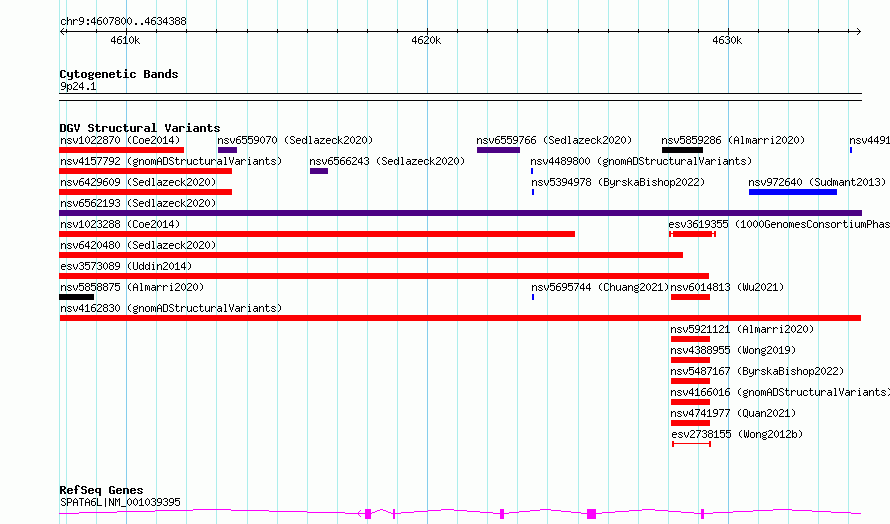Open nsv972640 (Sudmant2013) variant label
The height and width of the screenshot is (524, 890).
point(817,182)
